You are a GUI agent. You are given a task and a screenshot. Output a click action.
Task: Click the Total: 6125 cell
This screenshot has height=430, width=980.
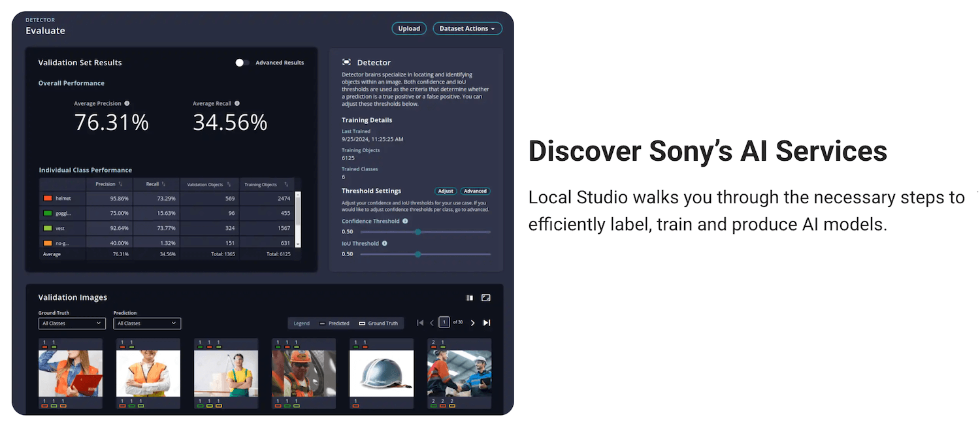(x=278, y=254)
